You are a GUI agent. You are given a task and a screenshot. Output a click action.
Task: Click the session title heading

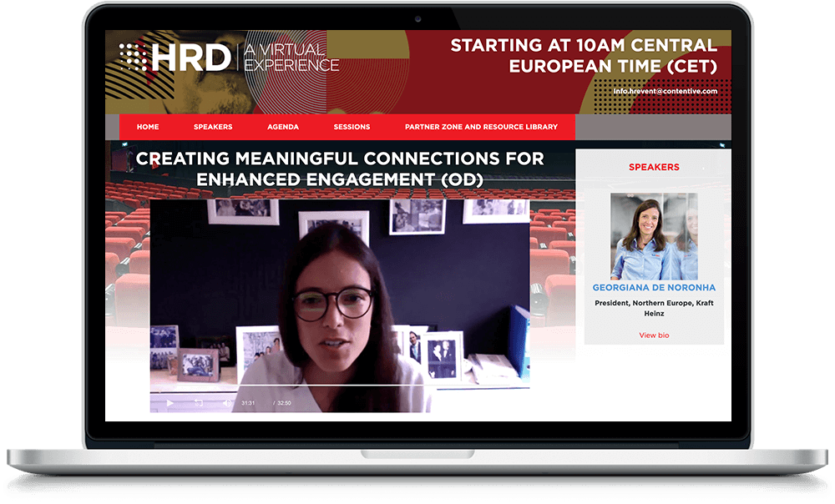342,167
